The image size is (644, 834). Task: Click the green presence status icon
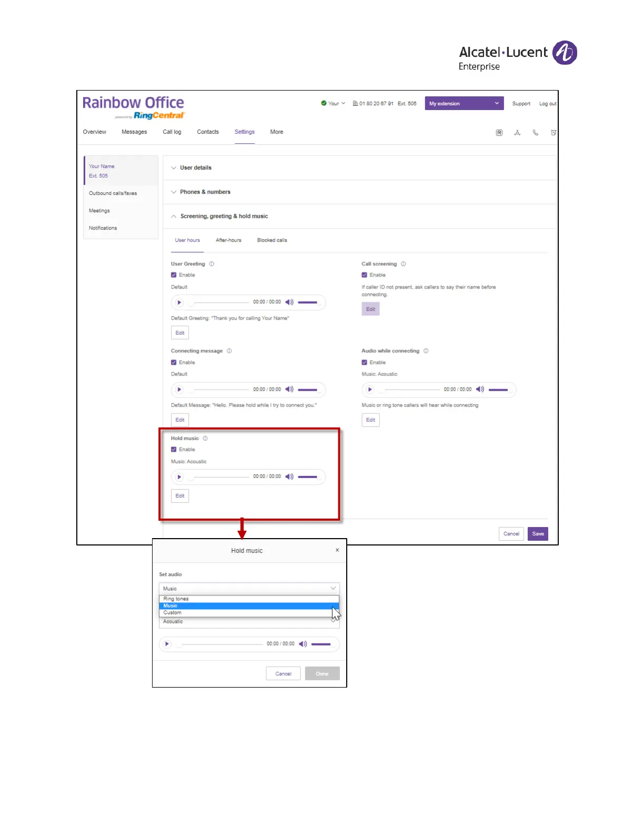point(324,103)
